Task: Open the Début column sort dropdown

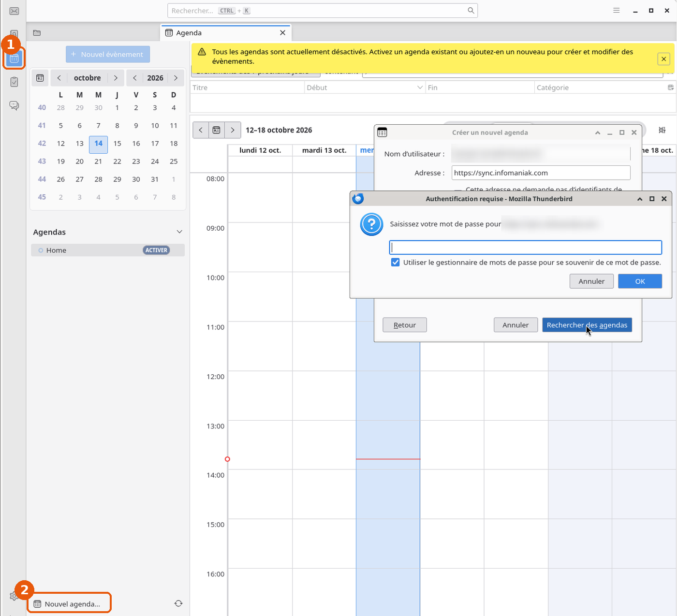Action: (x=419, y=88)
